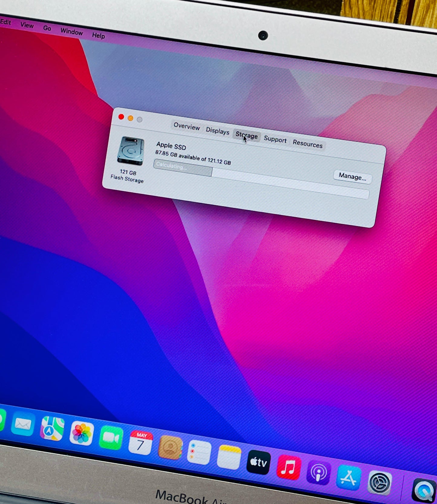Open the Contacts app icon

(170, 447)
